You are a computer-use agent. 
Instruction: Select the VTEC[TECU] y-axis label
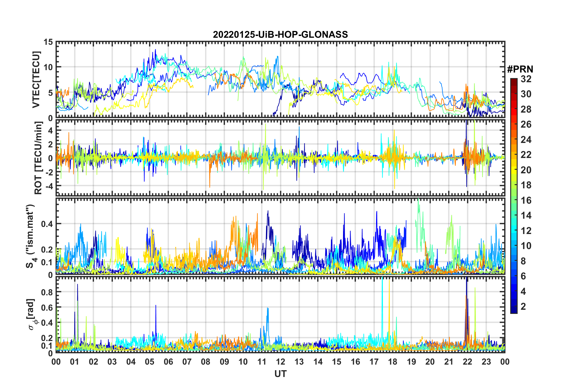click(x=36, y=80)
